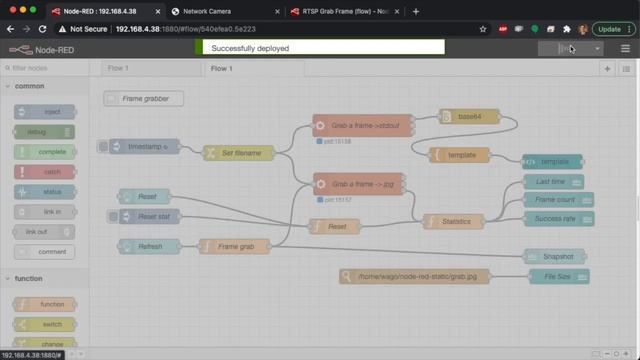The image size is (640, 360).
Task: Select the grab.jpg file watch node
Action: click(414, 277)
